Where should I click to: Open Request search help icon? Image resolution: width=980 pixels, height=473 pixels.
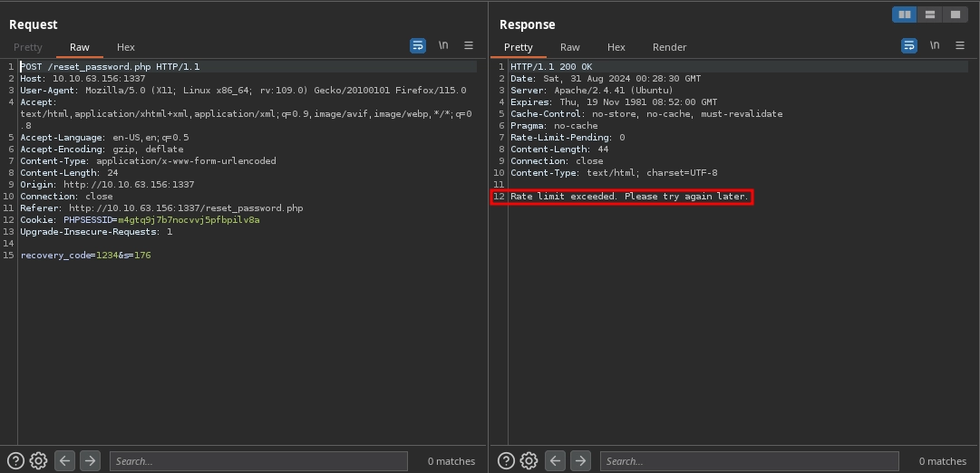pos(15,460)
